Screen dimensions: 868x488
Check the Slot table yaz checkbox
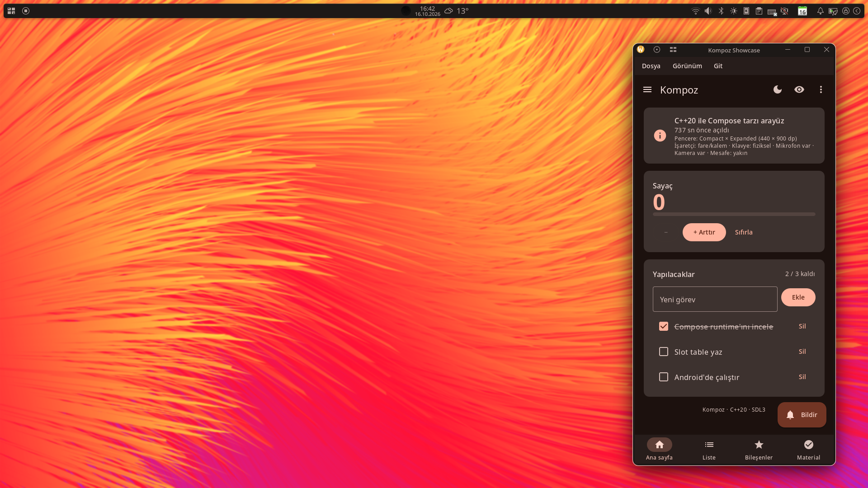click(x=664, y=352)
